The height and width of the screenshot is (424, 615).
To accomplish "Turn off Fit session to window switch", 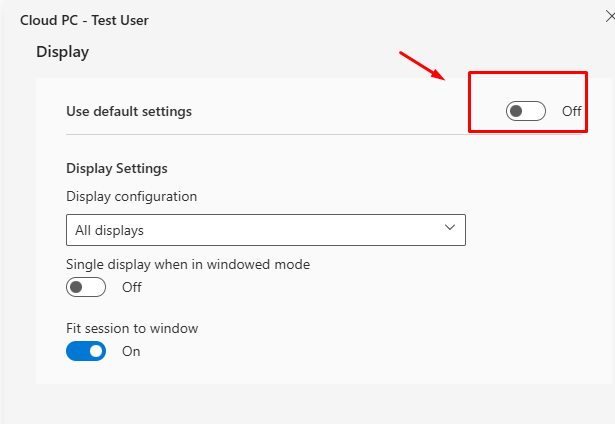I will click(86, 351).
